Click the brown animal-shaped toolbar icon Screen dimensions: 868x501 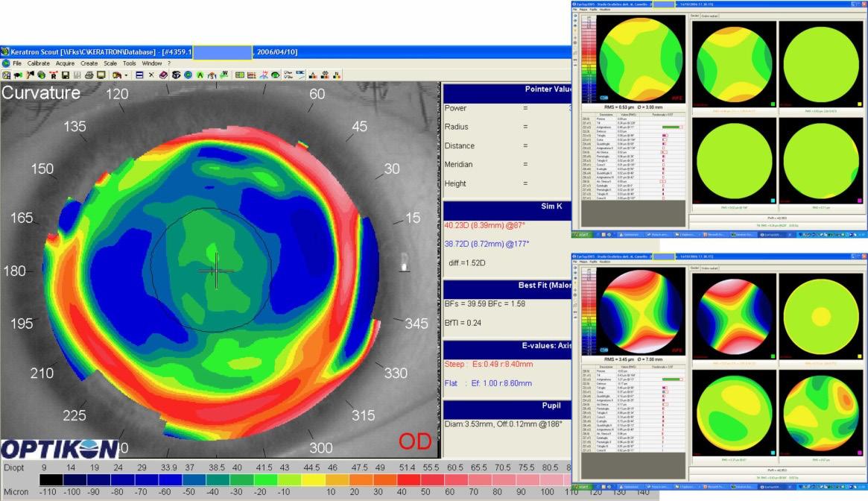(117, 75)
